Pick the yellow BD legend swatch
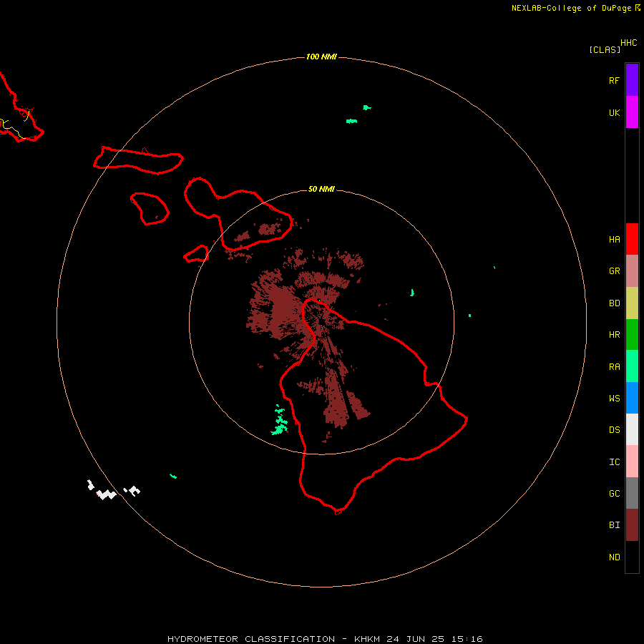 [x=632, y=303]
